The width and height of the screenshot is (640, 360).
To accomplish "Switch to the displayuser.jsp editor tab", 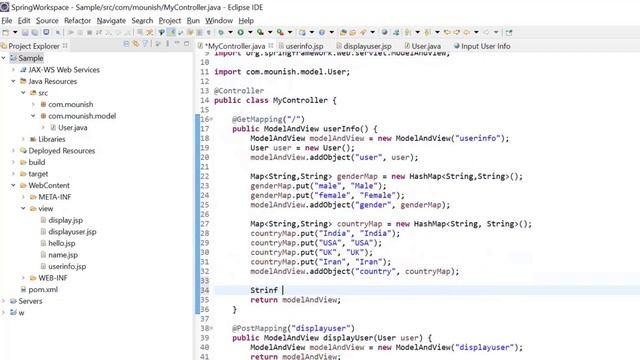I will (x=363, y=46).
